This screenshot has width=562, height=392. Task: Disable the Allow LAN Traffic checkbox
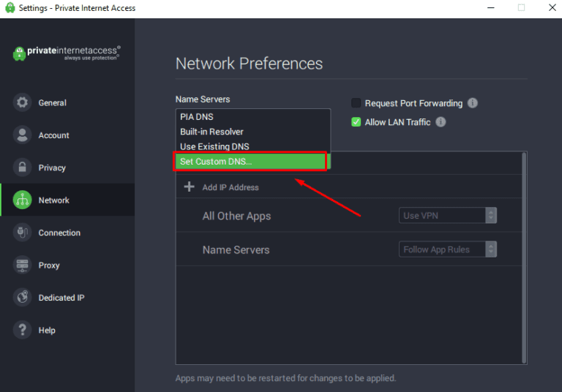[356, 122]
